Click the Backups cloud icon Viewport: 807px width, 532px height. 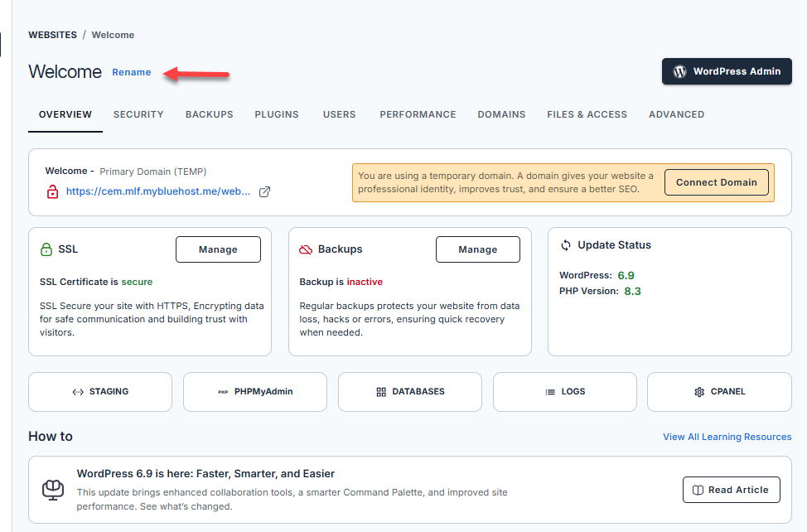click(x=306, y=249)
